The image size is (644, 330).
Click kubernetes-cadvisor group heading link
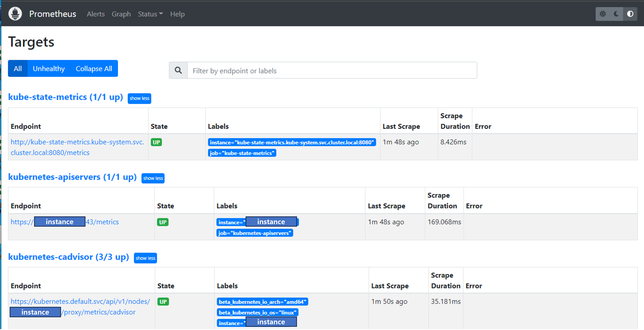68,257
